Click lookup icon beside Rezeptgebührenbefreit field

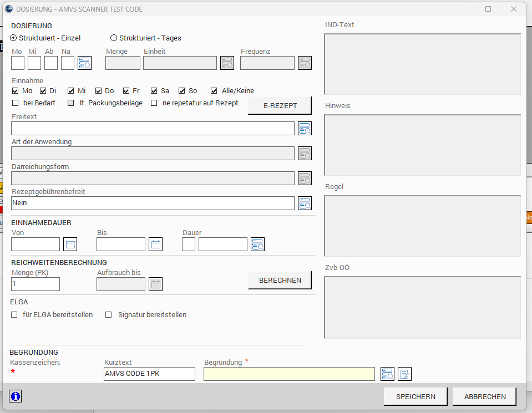(x=305, y=203)
